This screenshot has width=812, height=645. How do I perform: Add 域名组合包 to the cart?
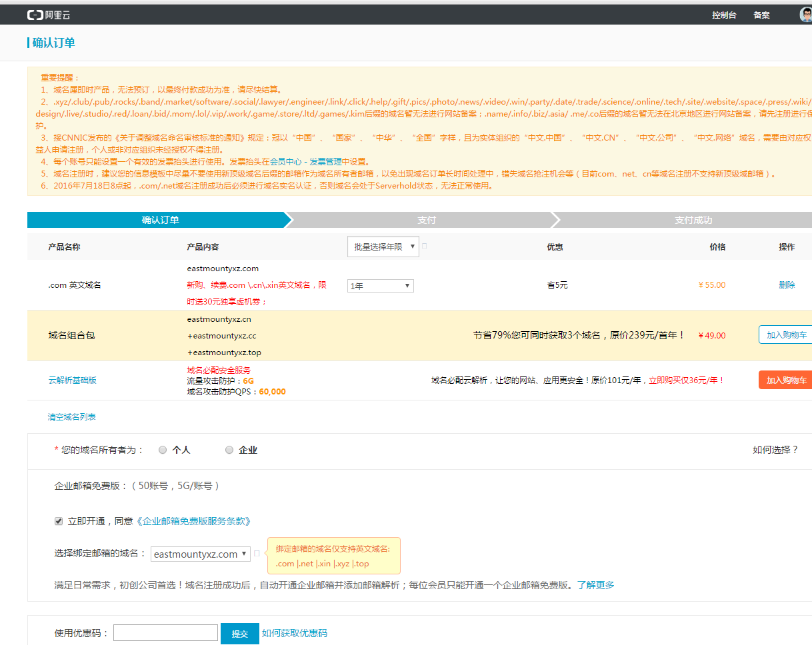coord(786,335)
